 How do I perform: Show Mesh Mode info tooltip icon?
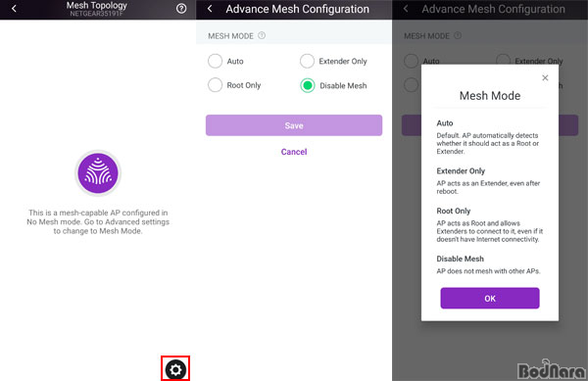(x=262, y=35)
